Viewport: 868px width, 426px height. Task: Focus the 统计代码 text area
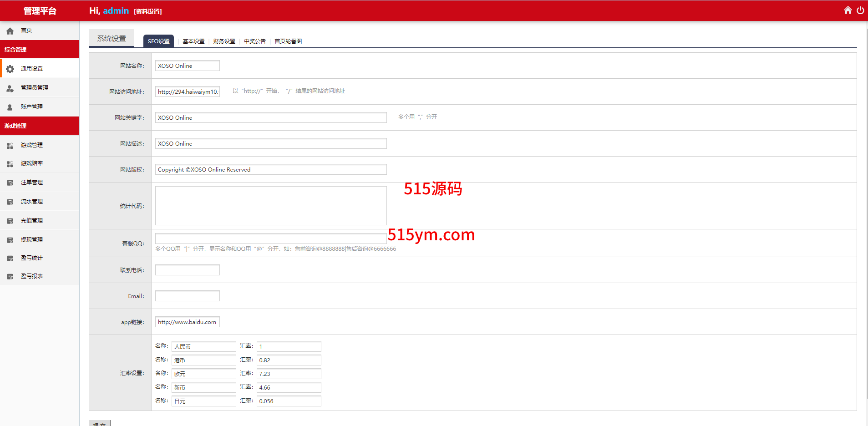click(271, 206)
